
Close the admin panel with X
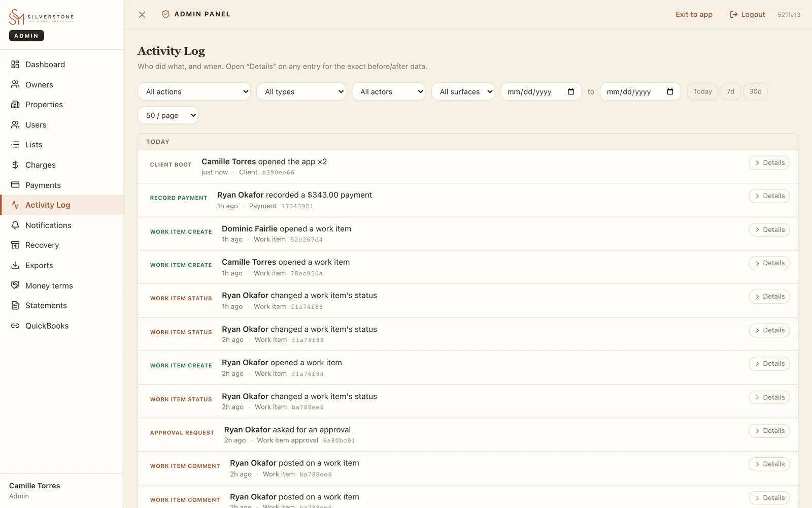(142, 15)
